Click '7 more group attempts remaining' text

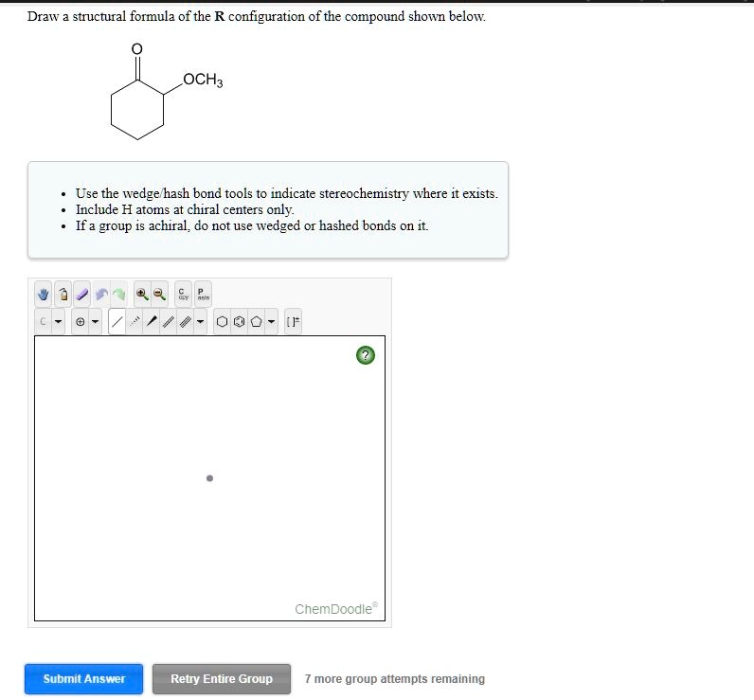click(x=395, y=679)
